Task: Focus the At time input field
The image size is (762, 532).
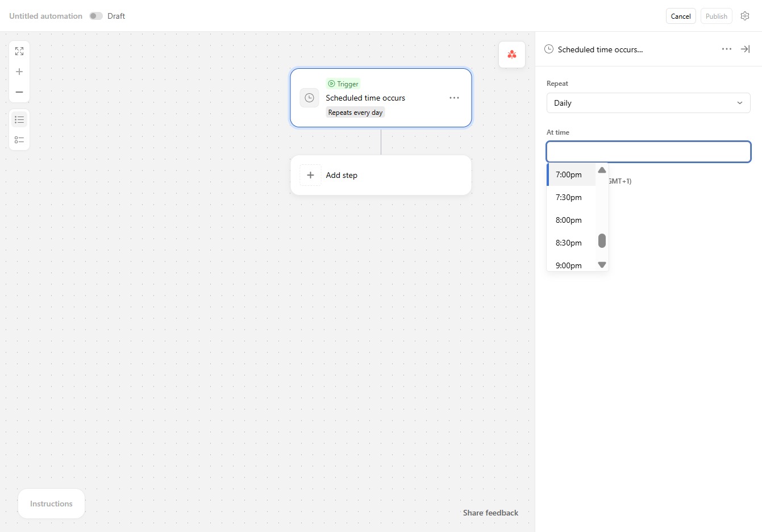Action: (648, 152)
